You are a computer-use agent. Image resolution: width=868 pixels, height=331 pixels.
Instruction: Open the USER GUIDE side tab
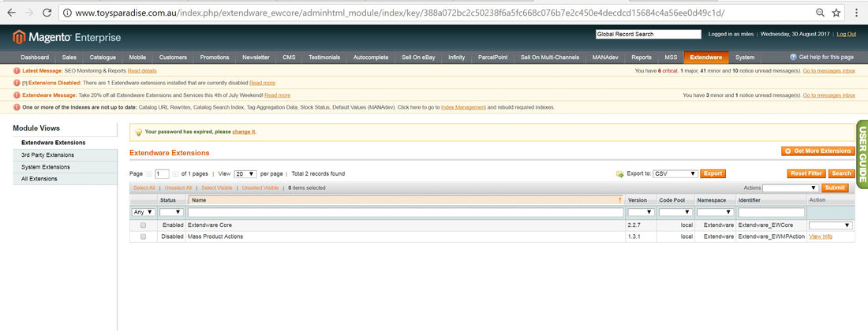click(x=862, y=154)
